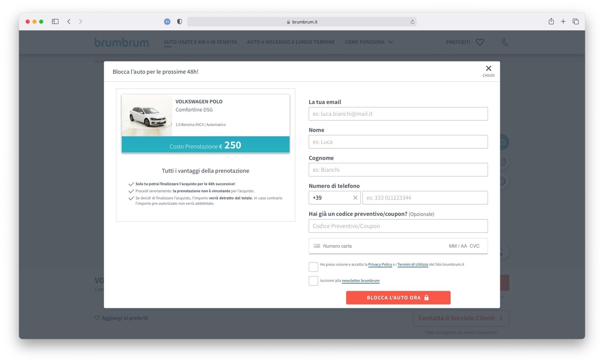Click the Volkswagen Polo title text
The height and width of the screenshot is (364, 604).
199,101
